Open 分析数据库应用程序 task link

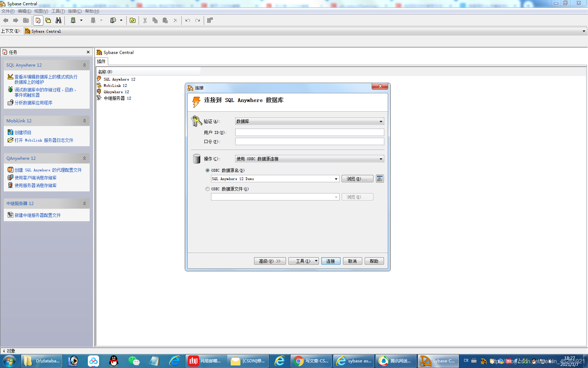[33, 103]
